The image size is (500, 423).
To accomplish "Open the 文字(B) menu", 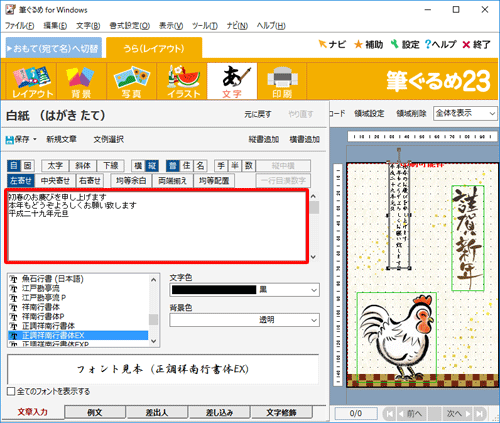I will [x=88, y=26].
